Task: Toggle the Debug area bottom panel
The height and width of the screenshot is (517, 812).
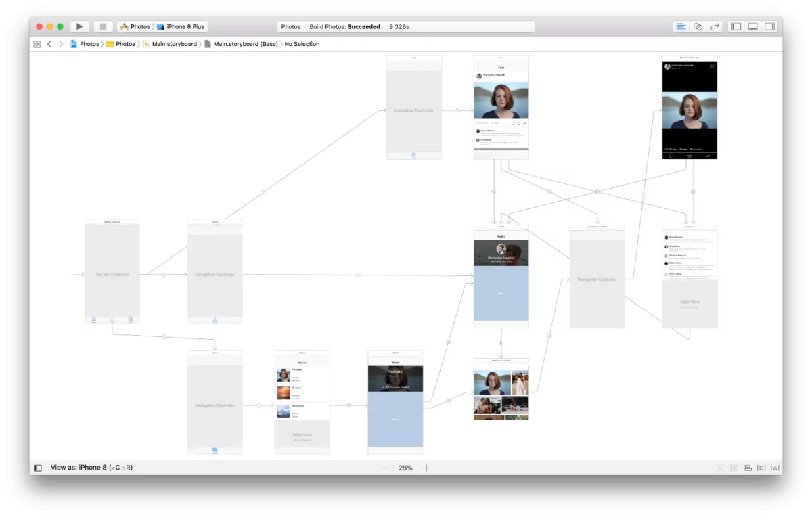Action: click(x=752, y=27)
